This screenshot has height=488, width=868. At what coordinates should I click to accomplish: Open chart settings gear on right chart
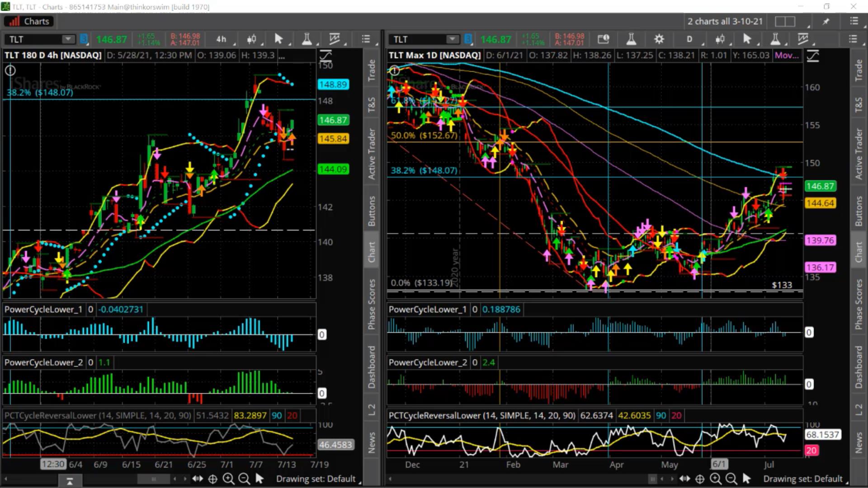tap(659, 39)
